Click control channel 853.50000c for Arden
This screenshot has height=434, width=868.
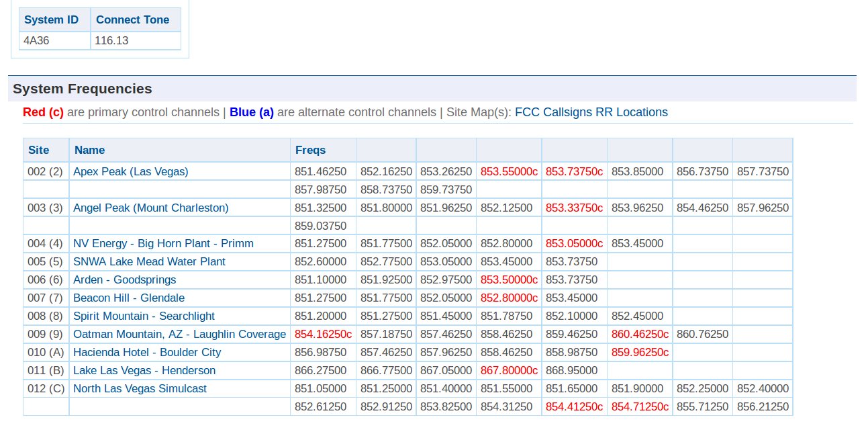[x=509, y=279]
